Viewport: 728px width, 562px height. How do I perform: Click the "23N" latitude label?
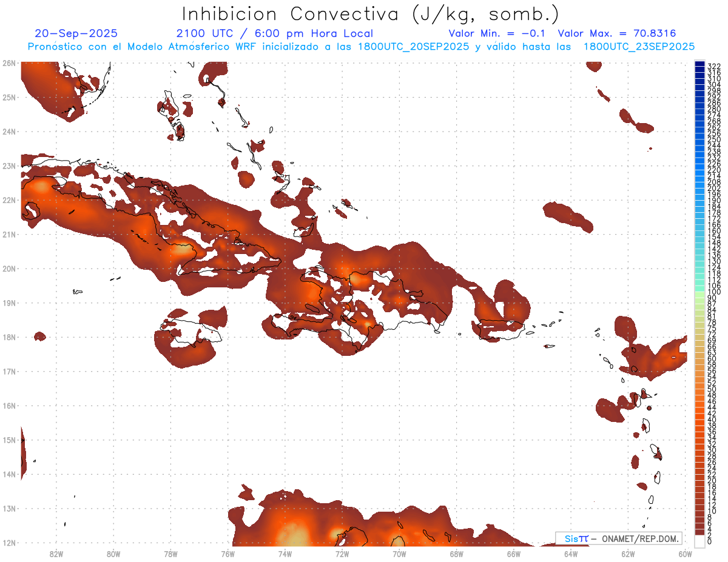pos(9,166)
